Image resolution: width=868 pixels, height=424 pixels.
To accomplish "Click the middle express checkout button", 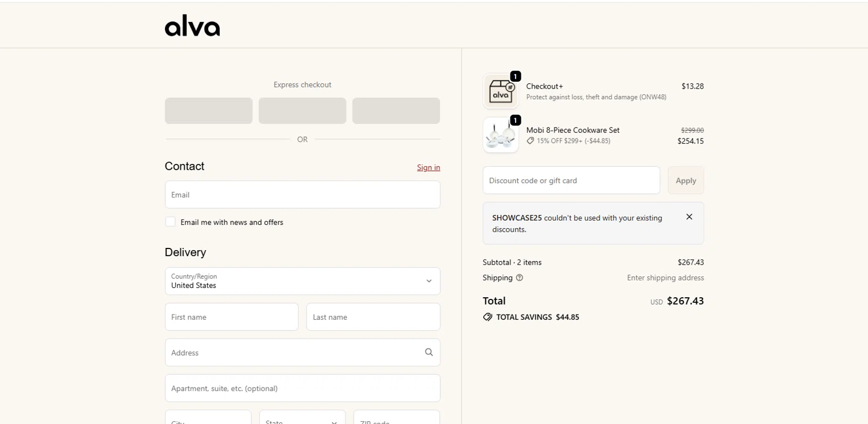I will (x=303, y=111).
